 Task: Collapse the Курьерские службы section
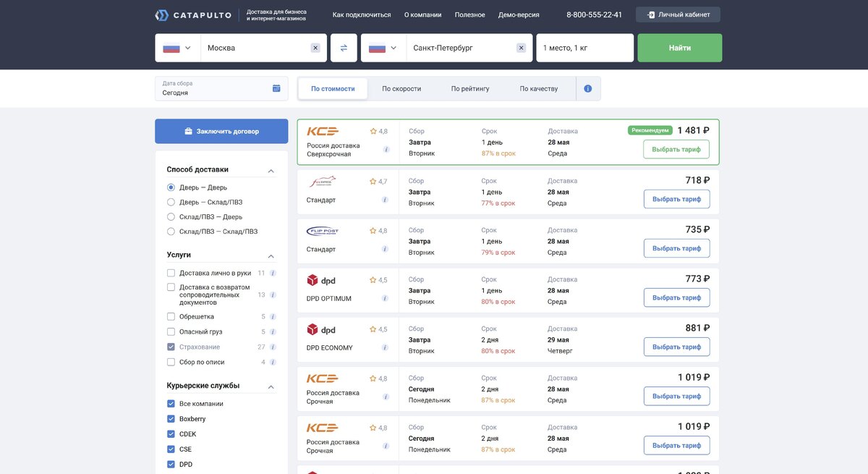click(271, 387)
